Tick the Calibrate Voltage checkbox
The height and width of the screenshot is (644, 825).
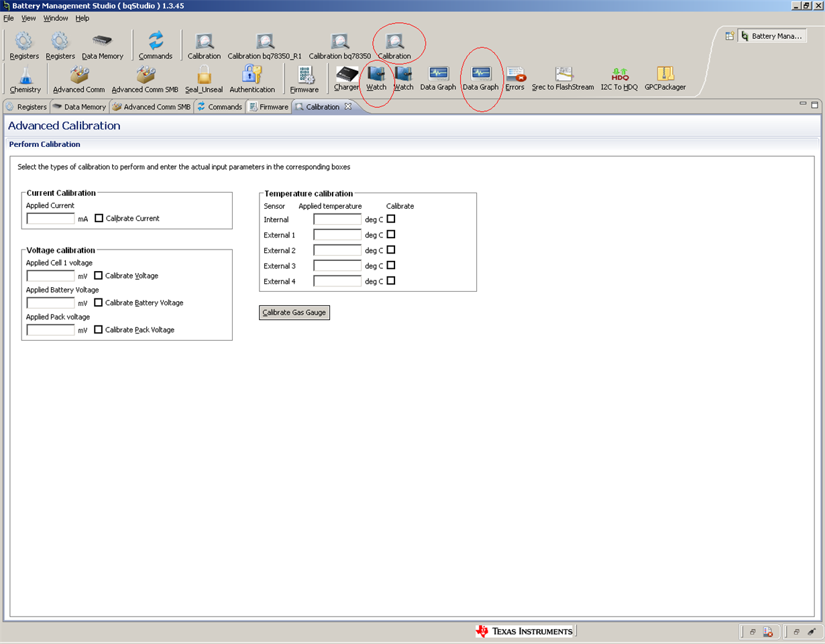pos(99,275)
